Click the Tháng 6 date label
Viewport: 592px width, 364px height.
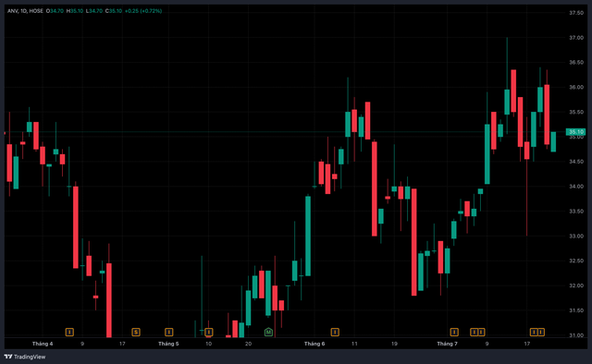[x=314, y=344]
